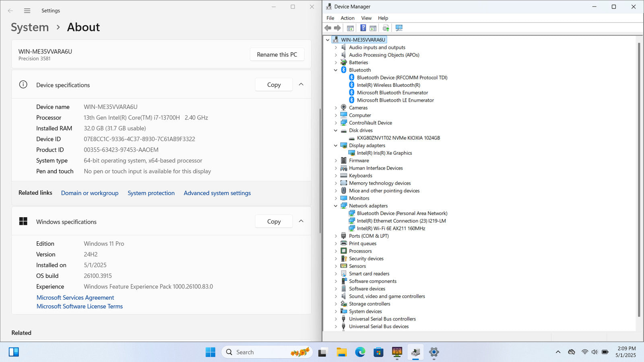Select Bluetooth Device (RFCOMM Protocol TDI)

click(x=402, y=78)
